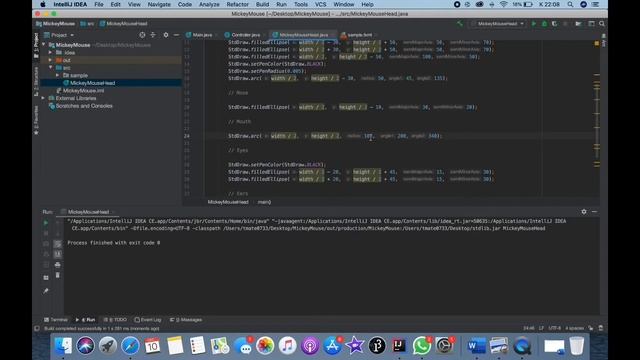Expand the .idea folder
The width and height of the screenshot is (640, 360).
click(50, 53)
